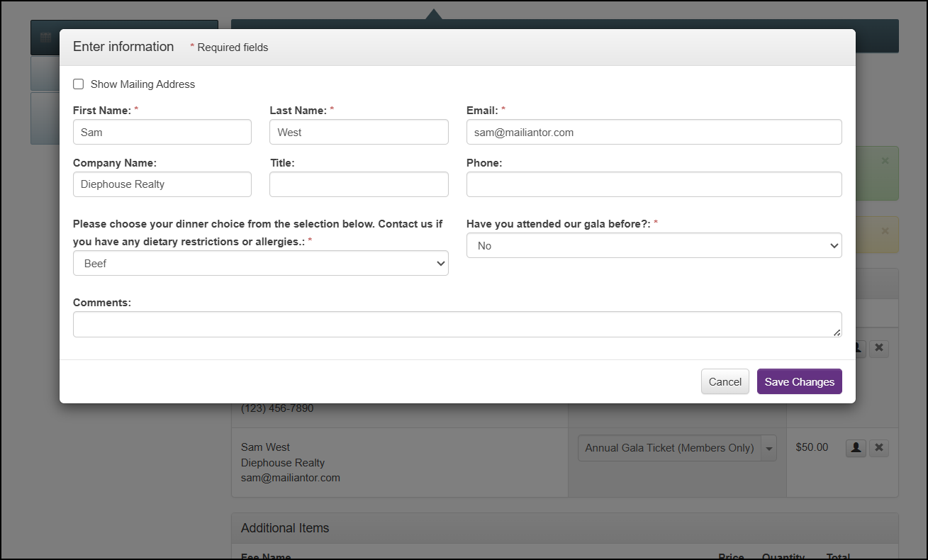This screenshot has width=928, height=560.
Task: Open the dinner choice dropdown showing Beef
Action: click(260, 263)
